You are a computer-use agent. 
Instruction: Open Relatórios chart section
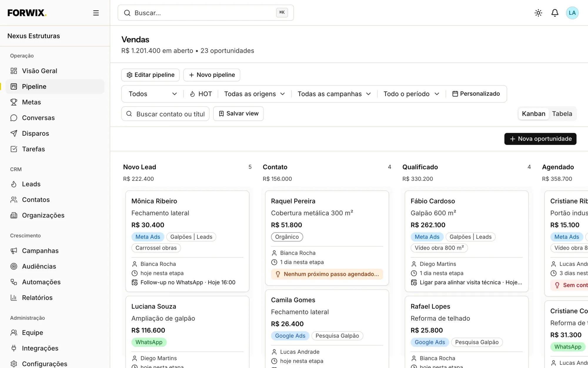(55, 298)
